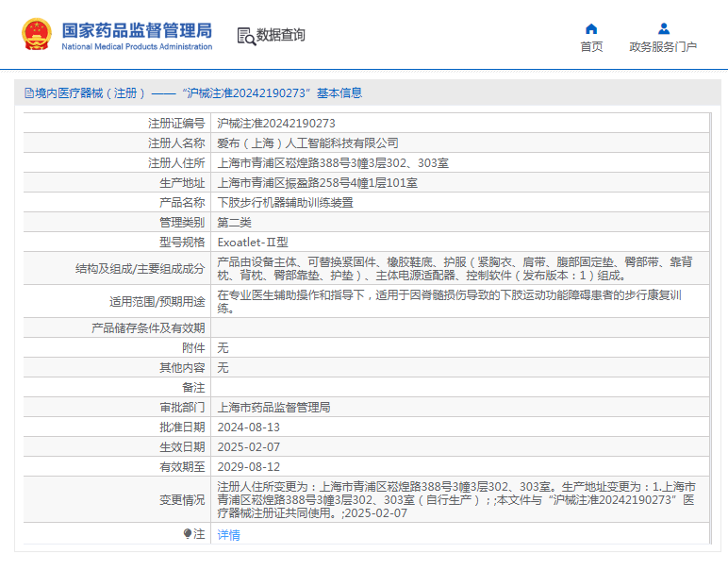Click the breadcrumb title 境内医疗器械（注册）基本信息

[x=198, y=92]
